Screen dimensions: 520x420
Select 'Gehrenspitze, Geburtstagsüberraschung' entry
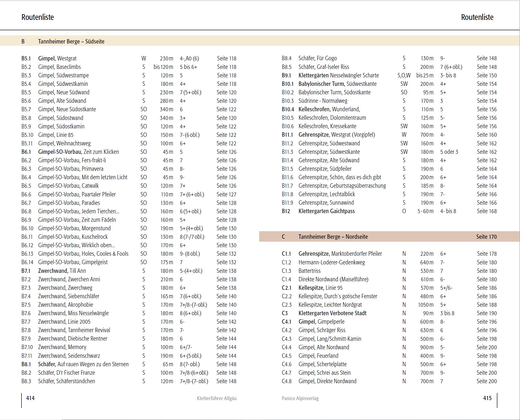[x=342, y=186]
